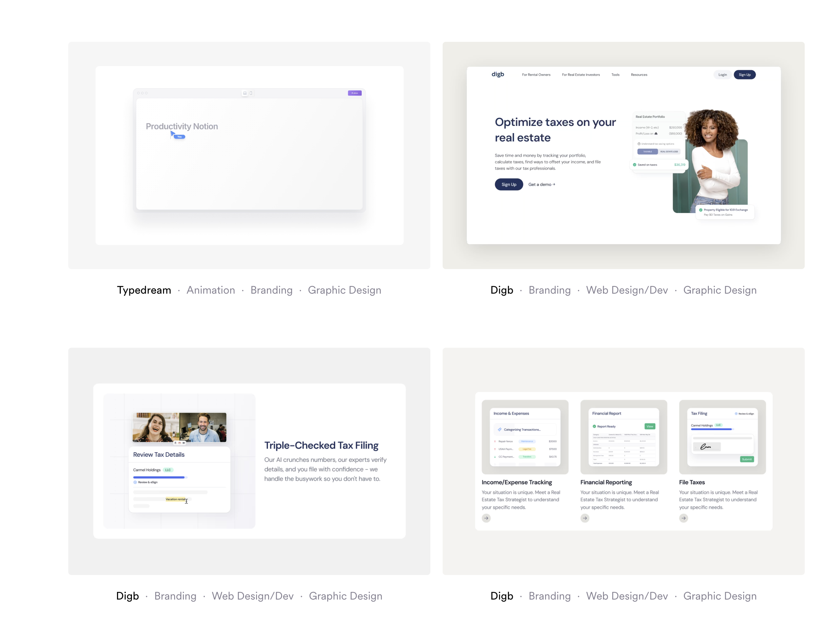Select the Review & eSign radio under Carmel Holdings
Viewport: 840px width, 641px height.
point(135,482)
